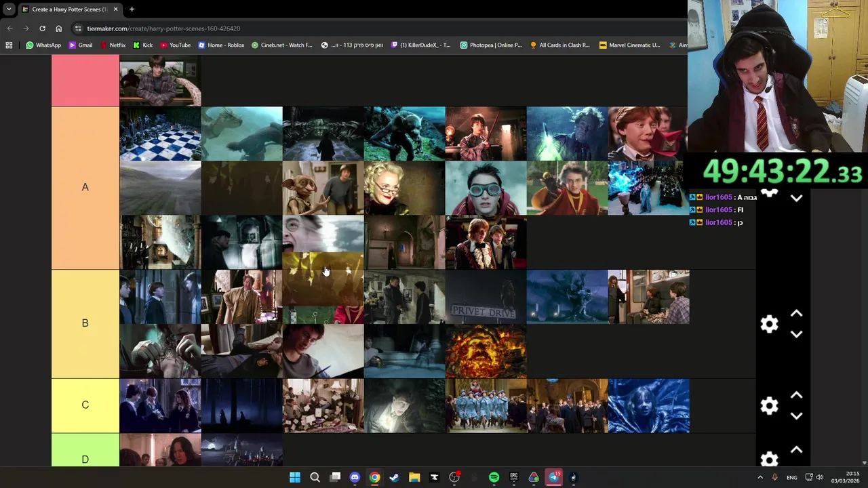
Task: Open the Gmail bookmark
Action: pos(80,45)
